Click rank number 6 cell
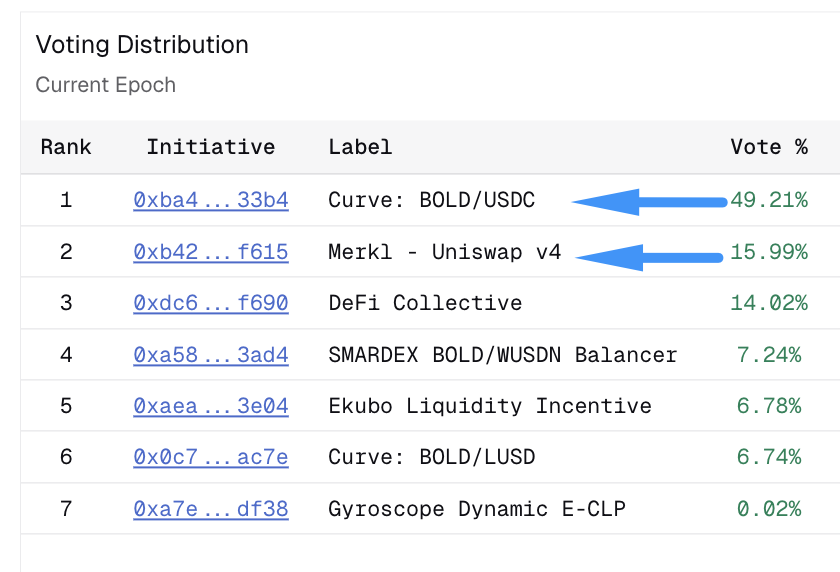Viewport: 840px width, 572px height. click(x=66, y=457)
